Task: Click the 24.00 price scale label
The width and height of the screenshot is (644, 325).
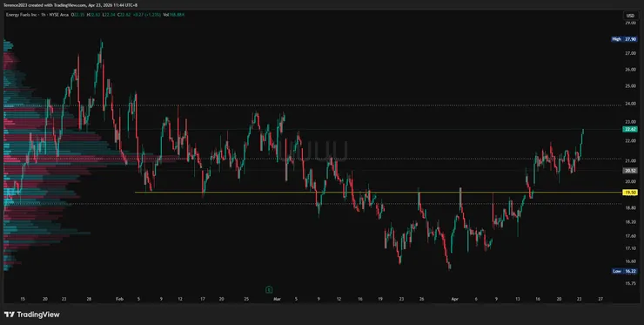Action: 630,104
